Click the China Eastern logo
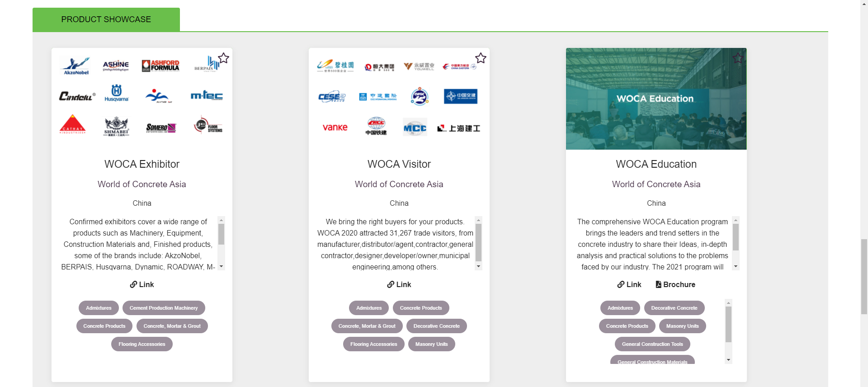This screenshot has height=387, width=868. (x=459, y=66)
